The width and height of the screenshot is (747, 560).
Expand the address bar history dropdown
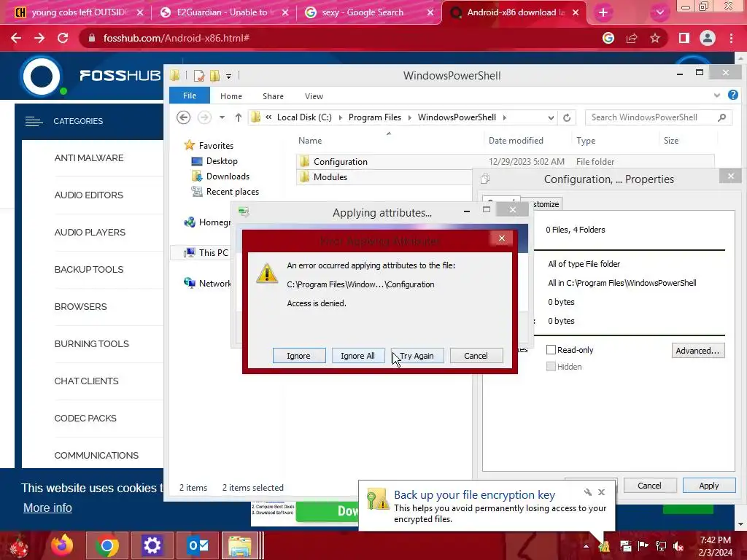pos(551,117)
